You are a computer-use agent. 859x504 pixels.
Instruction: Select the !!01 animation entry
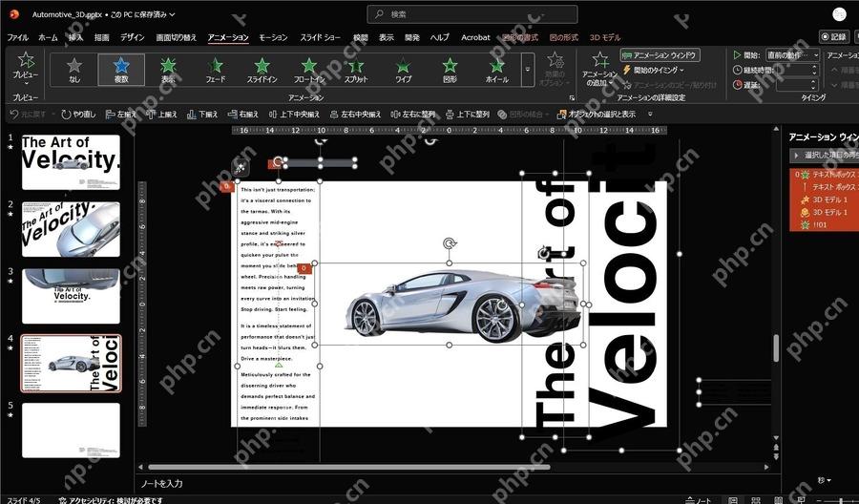point(827,224)
